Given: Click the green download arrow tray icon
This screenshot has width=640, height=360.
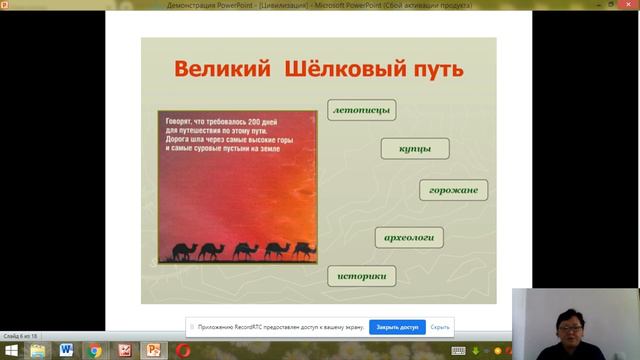Looking at the screenshot, I should [x=476, y=351].
